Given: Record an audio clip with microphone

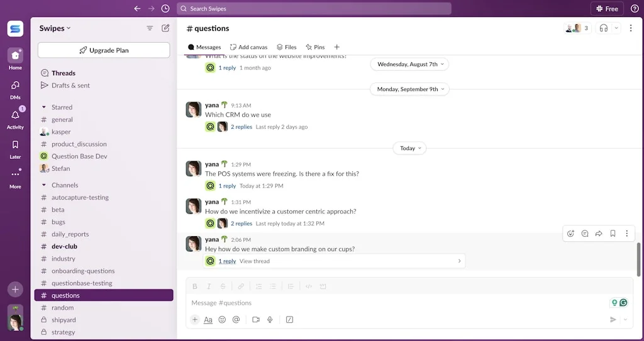Looking at the screenshot, I should pyautogui.click(x=270, y=320).
